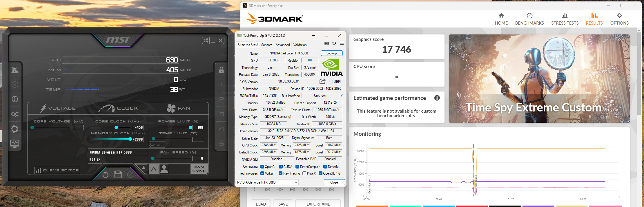The width and height of the screenshot is (644, 207).
Task: Select Afterburner profile slot 5
Action: [x=222, y=144]
